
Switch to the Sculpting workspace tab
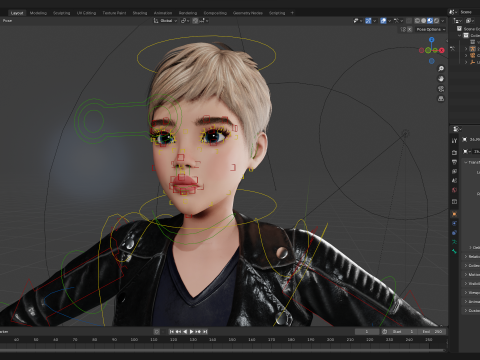click(62, 13)
